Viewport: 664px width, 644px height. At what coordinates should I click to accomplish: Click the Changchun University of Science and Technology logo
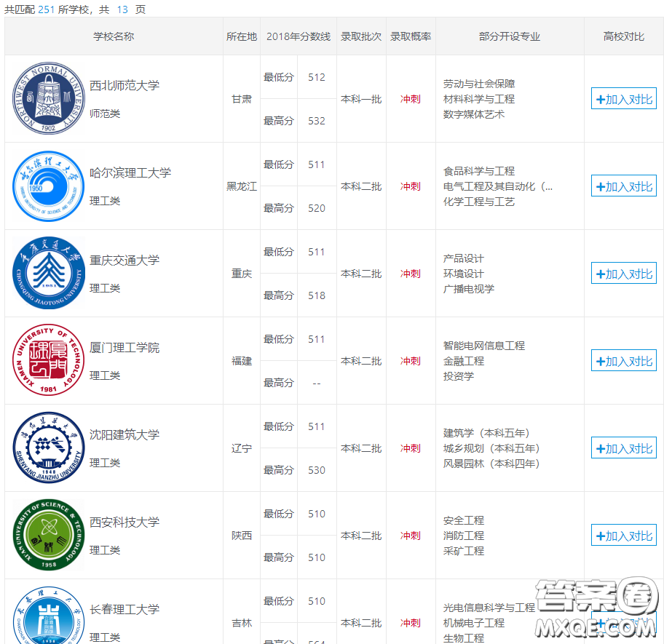(48, 616)
